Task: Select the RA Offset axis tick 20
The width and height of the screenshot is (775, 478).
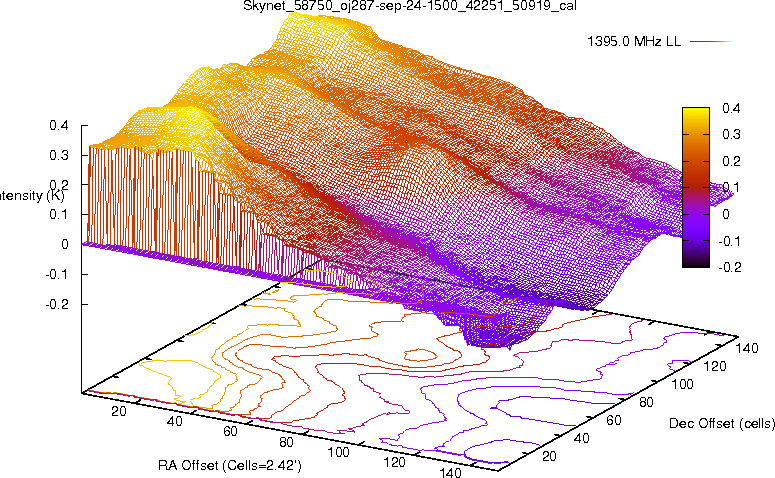Action: (x=119, y=411)
